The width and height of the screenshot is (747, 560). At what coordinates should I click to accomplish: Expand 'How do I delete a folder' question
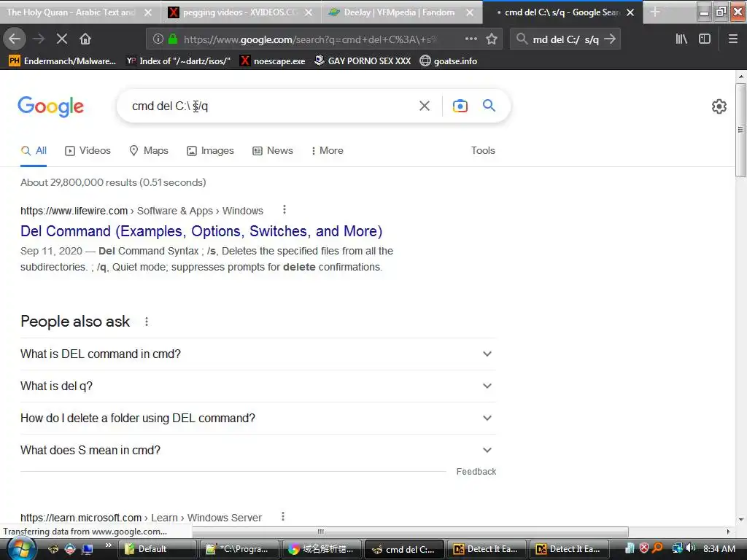click(x=258, y=418)
